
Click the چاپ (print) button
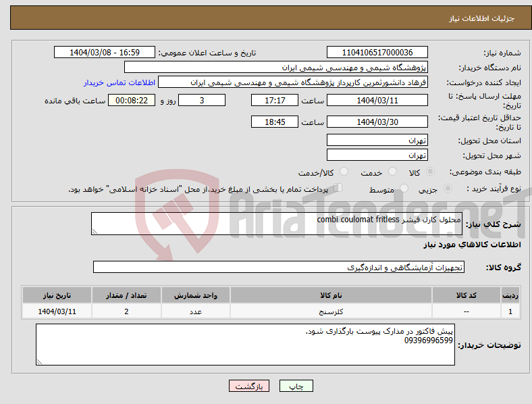pyautogui.click(x=296, y=386)
